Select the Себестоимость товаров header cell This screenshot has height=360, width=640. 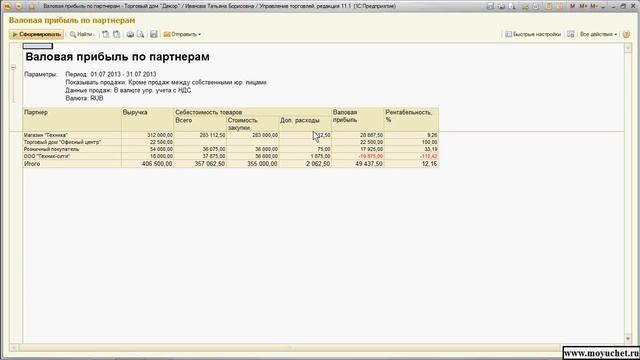click(x=253, y=112)
